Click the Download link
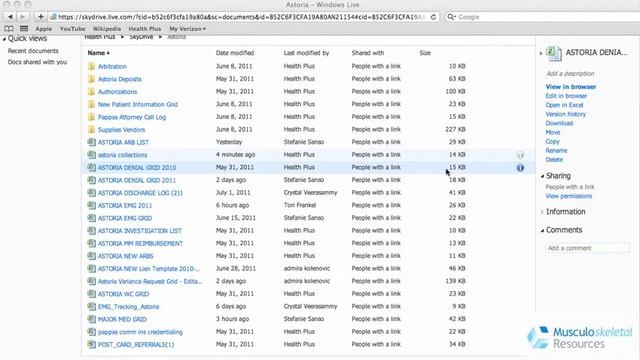 tap(559, 123)
